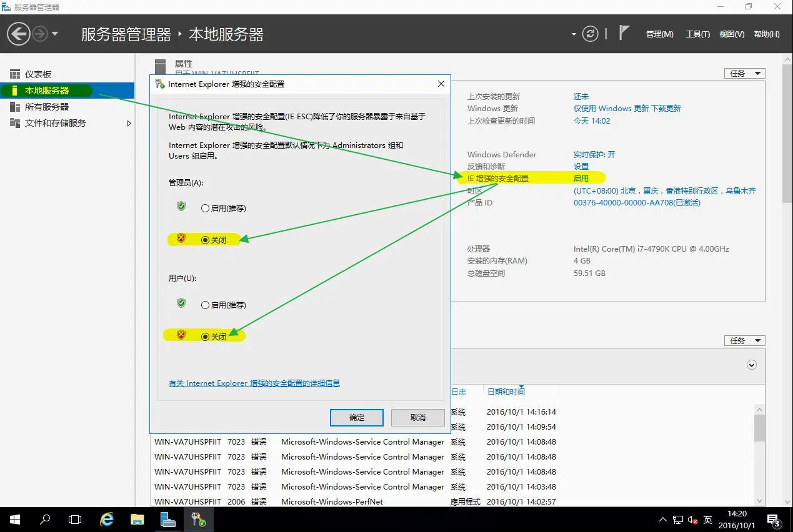
Task: Click the events list scrollbar thumb
Action: [759, 428]
